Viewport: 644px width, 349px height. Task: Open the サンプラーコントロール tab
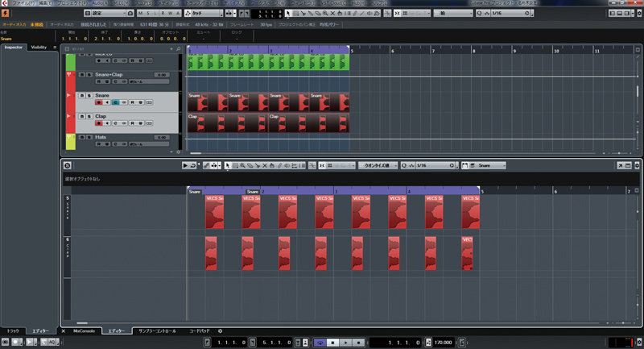point(156,331)
